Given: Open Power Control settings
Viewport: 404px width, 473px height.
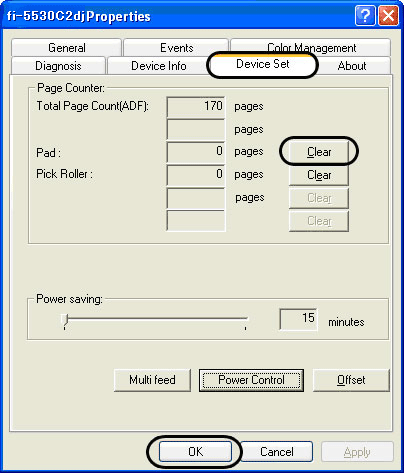Looking at the screenshot, I should pos(251,380).
